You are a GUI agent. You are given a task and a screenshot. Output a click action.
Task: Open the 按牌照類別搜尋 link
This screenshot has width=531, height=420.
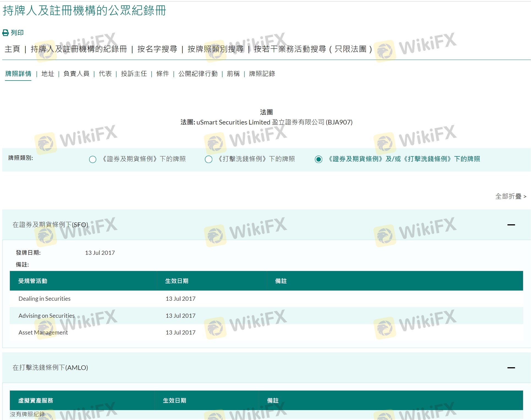click(x=216, y=49)
